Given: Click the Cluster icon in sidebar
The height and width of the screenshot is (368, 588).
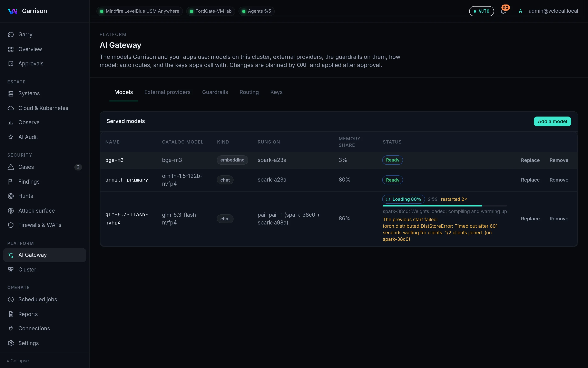Looking at the screenshot, I should pyautogui.click(x=11, y=270).
